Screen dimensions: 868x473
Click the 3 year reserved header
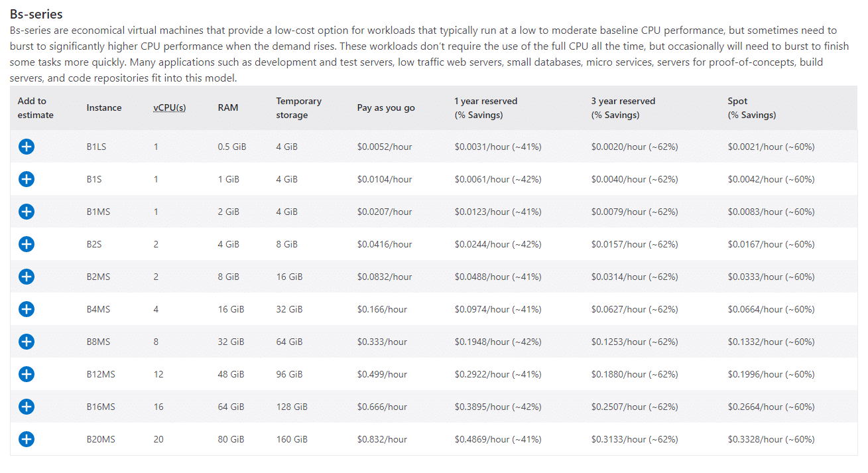pyautogui.click(x=623, y=108)
